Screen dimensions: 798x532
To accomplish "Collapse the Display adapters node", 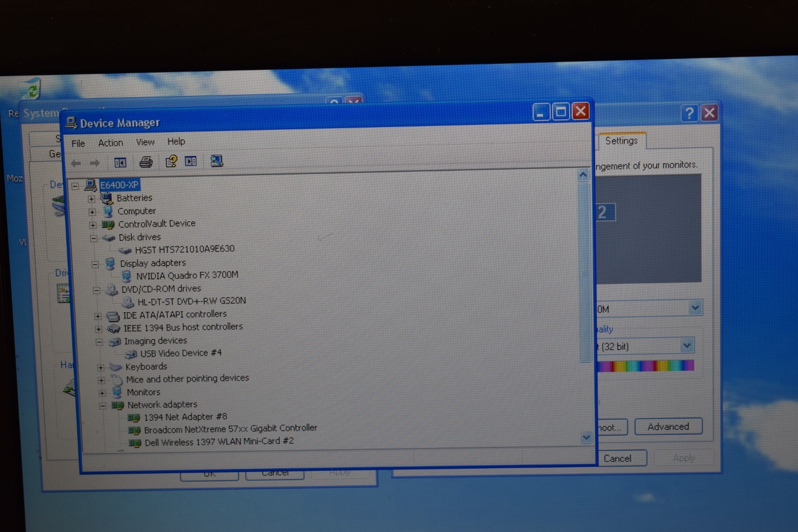I will 95,264.
